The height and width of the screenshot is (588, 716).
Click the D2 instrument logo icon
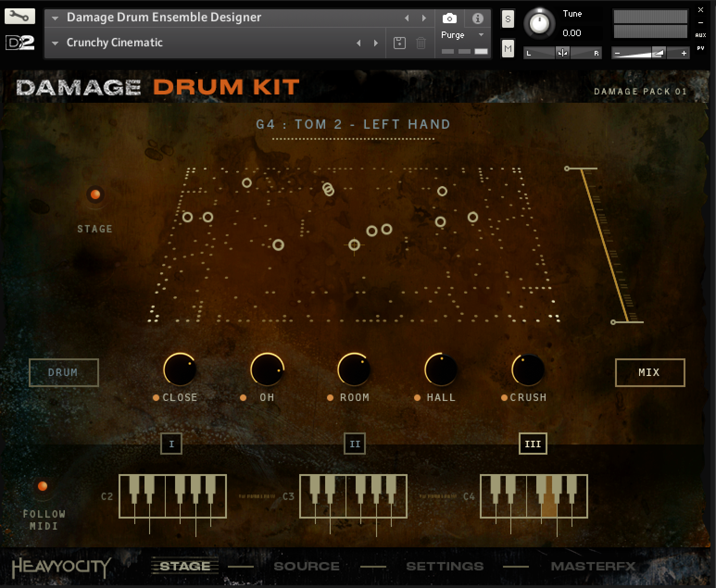point(19,43)
